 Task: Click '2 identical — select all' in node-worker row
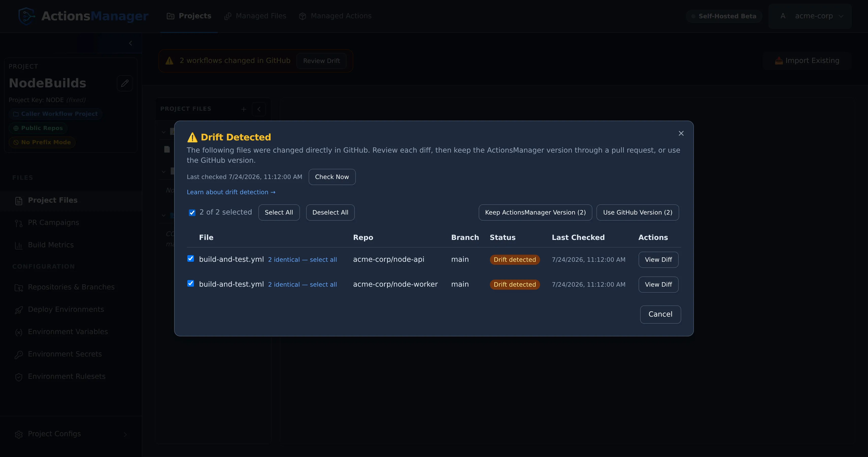(302, 284)
